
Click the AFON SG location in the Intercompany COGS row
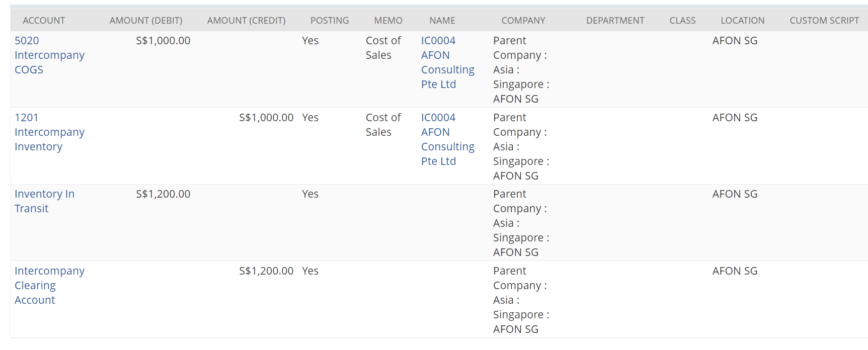click(735, 41)
